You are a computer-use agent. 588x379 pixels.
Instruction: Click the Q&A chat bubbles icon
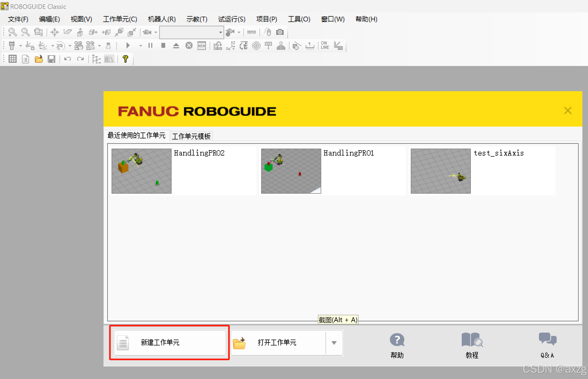tap(547, 340)
